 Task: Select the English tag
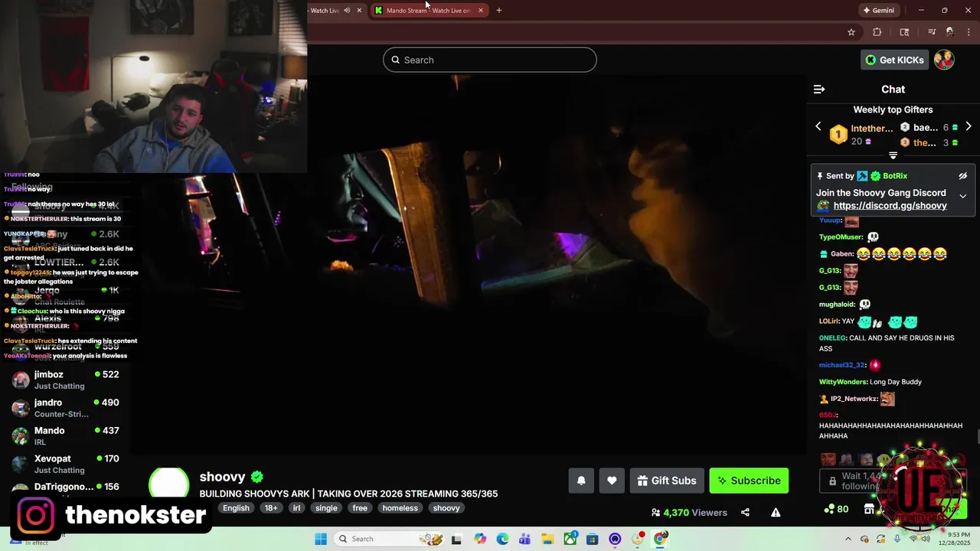pos(236,508)
